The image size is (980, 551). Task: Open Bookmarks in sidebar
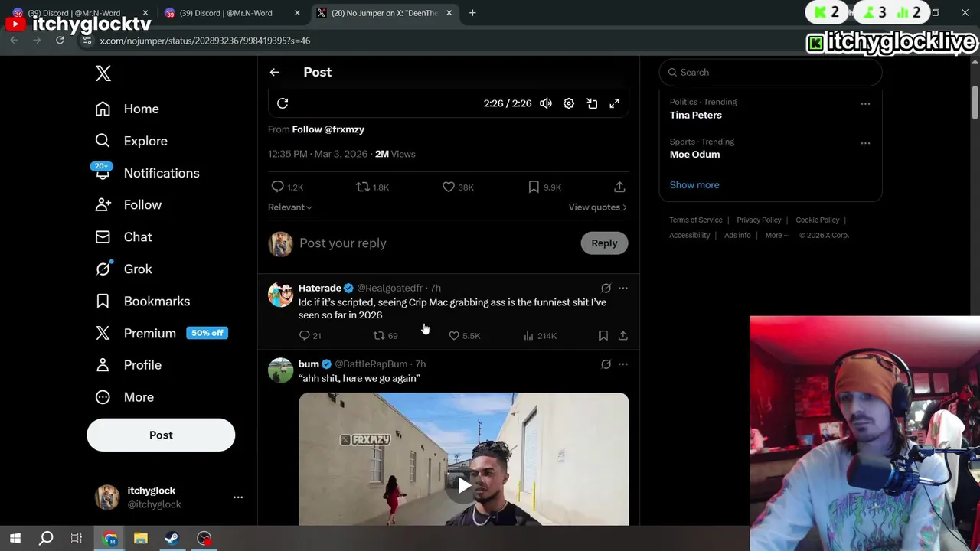(142, 302)
